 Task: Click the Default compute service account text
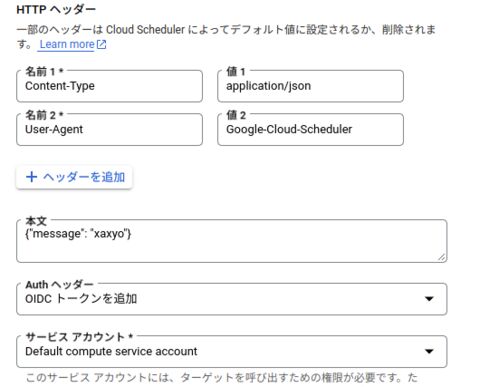[111, 351]
